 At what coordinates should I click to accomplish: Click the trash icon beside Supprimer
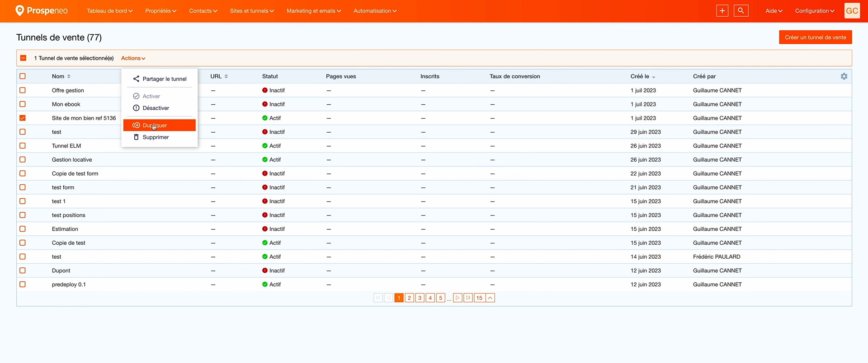136,137
